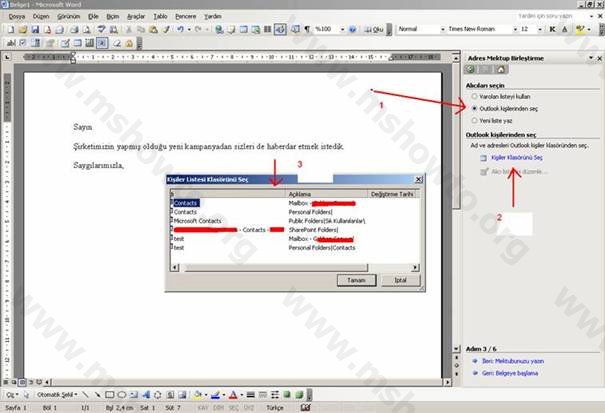Open the task pane title dropdown arrow

click(591, 58)
